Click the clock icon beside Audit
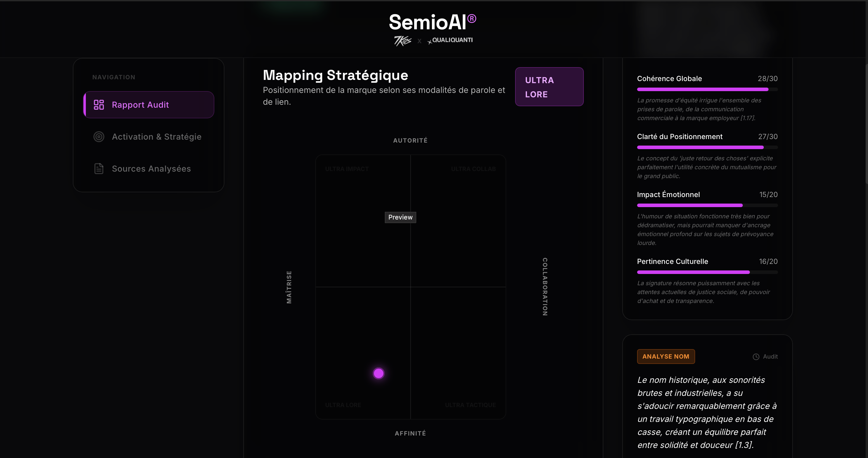The width and height of the screenshot is (868, 458). click(756, 357)
